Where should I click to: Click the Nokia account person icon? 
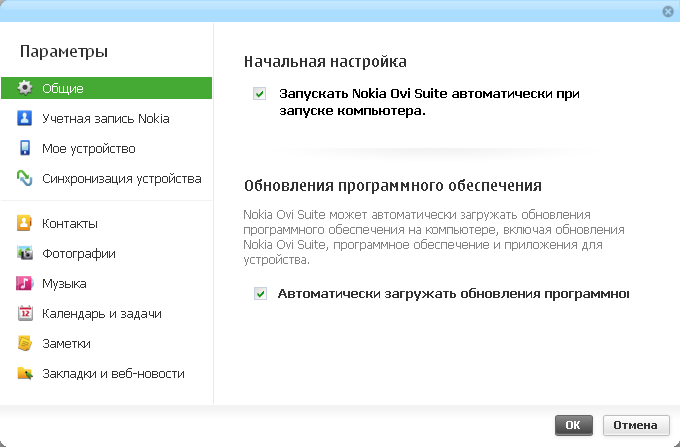pos(24,118)
